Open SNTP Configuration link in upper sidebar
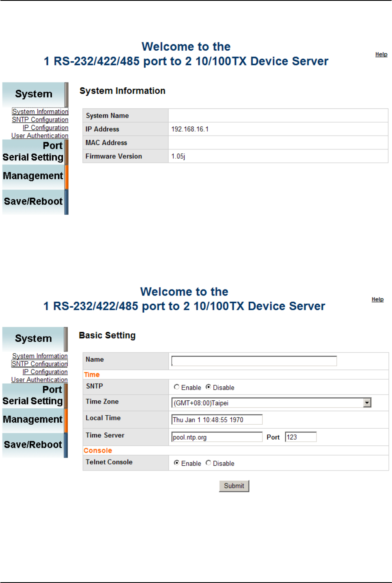Image resolution: width=392 pixels, height=583 pixels. click(x=40, y=120)
